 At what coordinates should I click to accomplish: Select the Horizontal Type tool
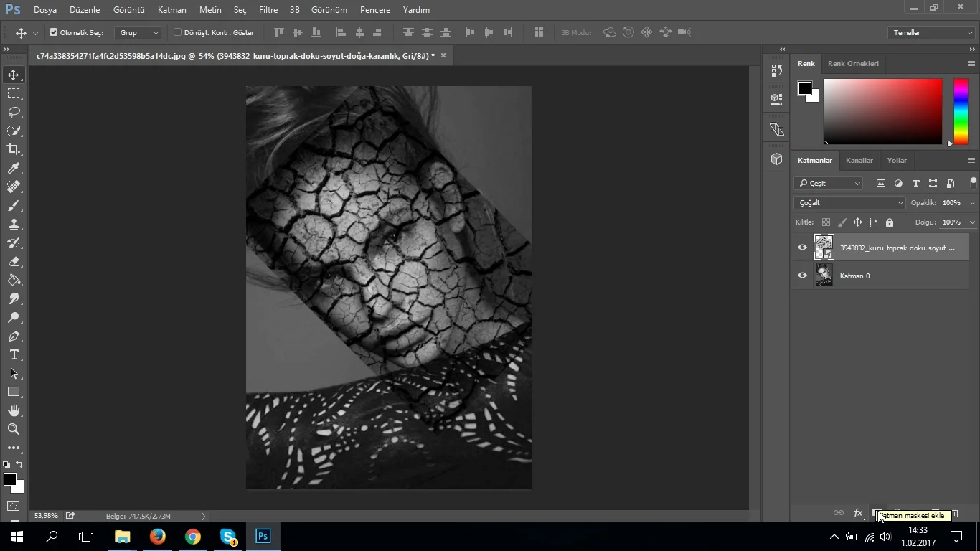point(14,354)
